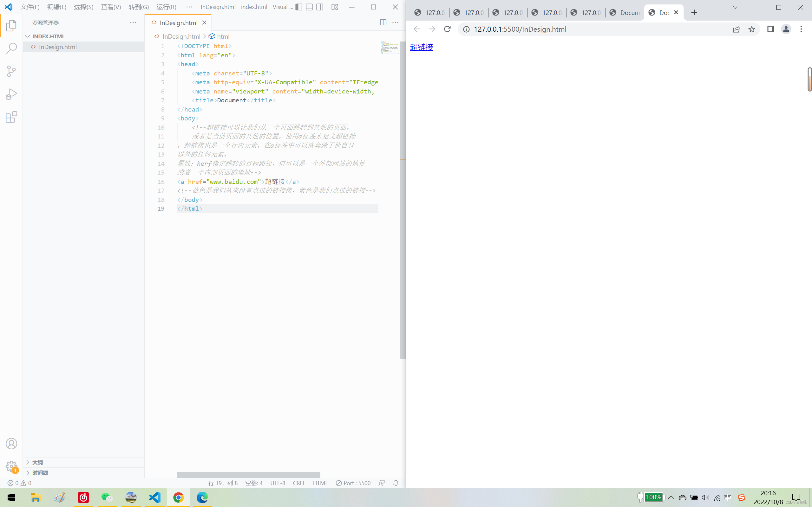
Task: Reload the browser page
Action: (x=447, y=29)
